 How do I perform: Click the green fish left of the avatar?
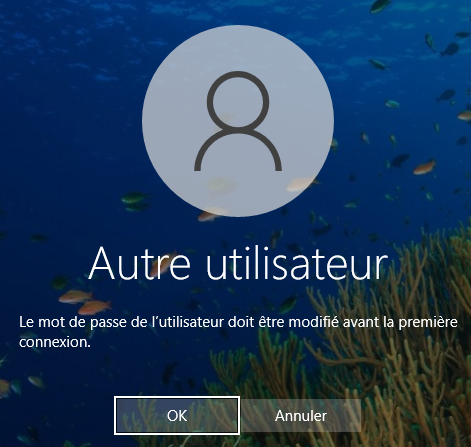pyautogui.click(x=134, y=199)
